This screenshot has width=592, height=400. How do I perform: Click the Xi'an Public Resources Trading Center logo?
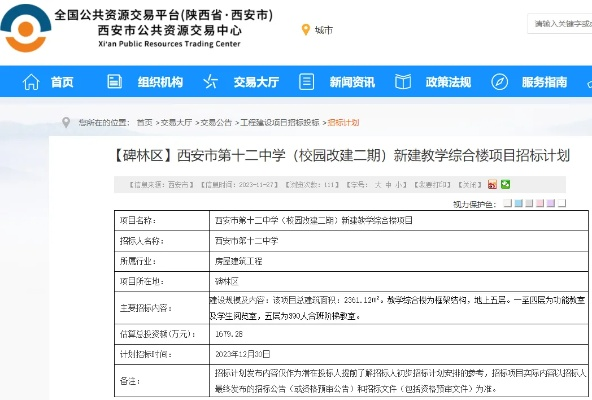(26, 27)
